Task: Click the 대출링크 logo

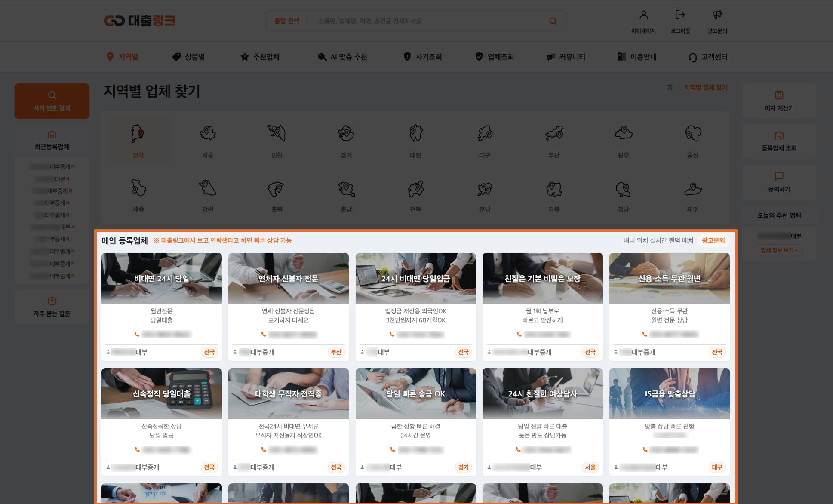Action: 139,21
